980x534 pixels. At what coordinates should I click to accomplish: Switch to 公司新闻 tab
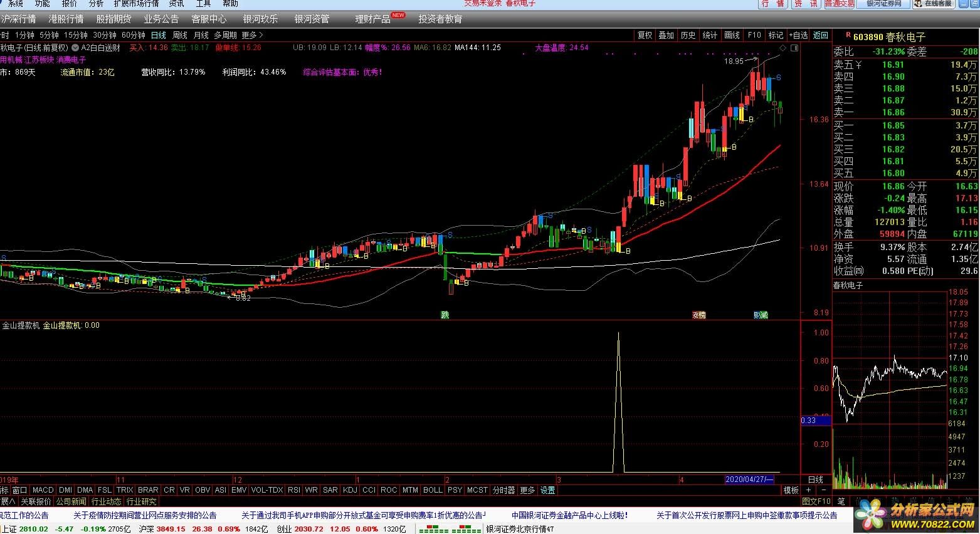(x=71, y=501)
